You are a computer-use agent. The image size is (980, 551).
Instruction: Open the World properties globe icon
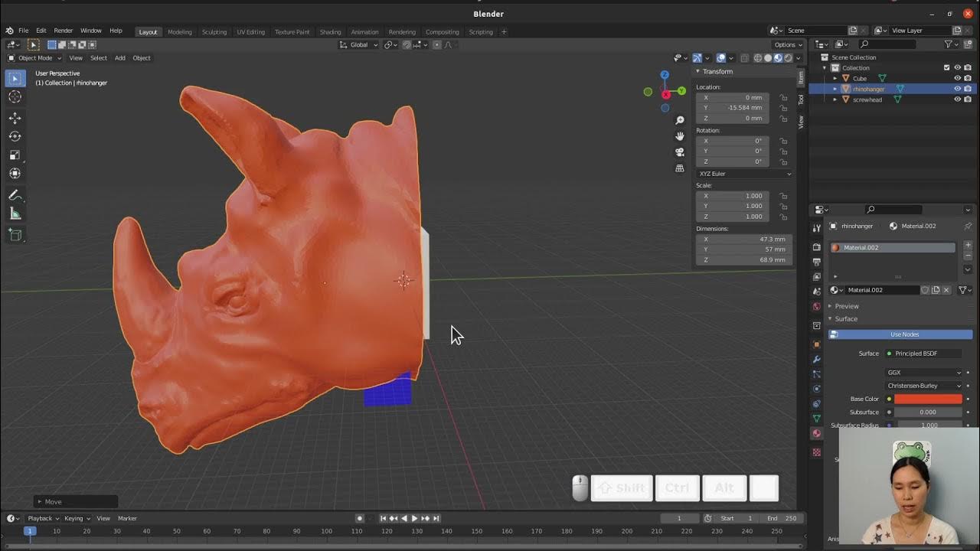pos(816,306)
